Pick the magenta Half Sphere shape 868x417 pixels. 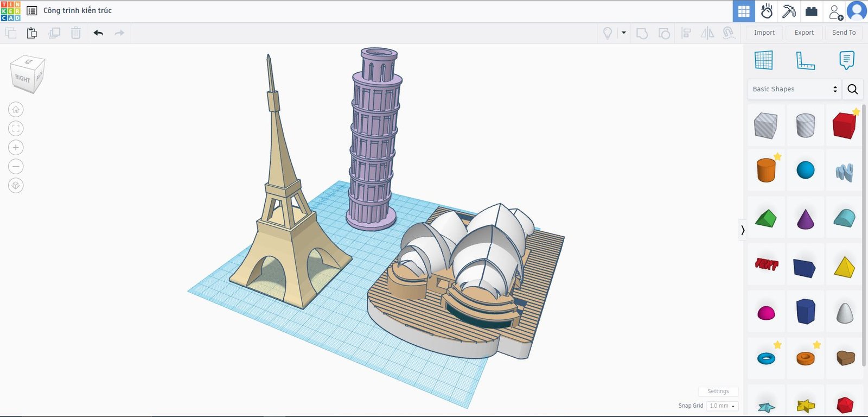pos(766,313)
